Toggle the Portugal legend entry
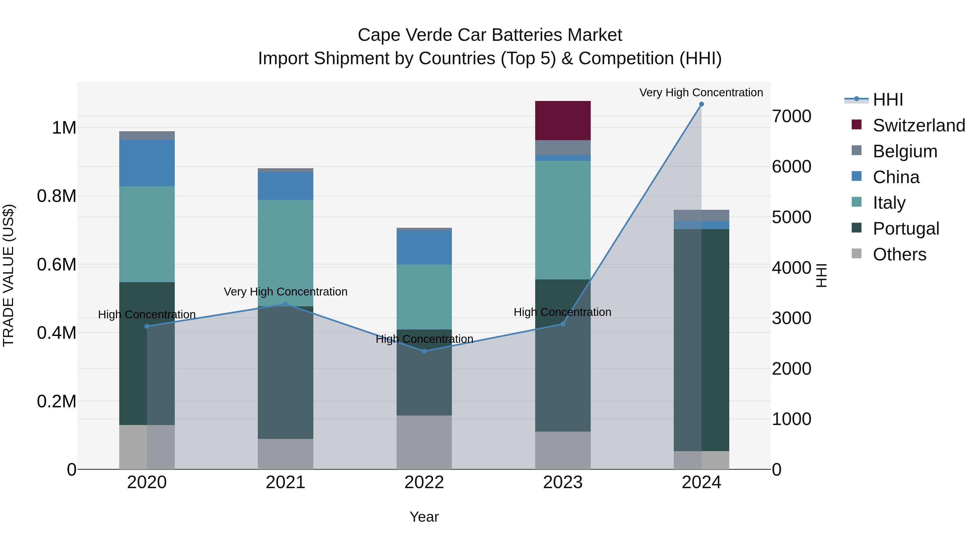Screen dimensions: 980x551 (895, 229)
